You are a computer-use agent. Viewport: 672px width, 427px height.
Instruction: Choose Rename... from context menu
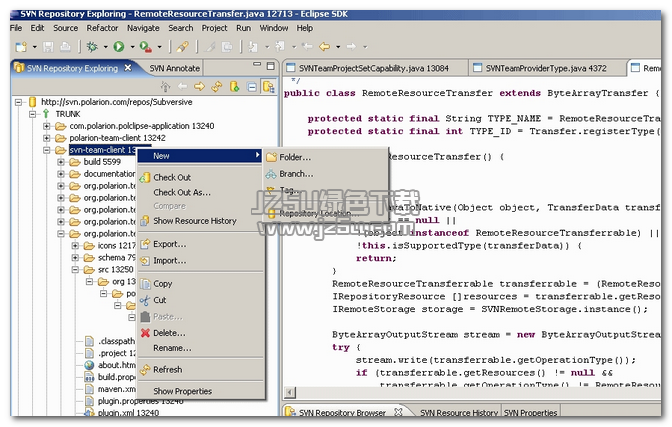pos(201,348)
